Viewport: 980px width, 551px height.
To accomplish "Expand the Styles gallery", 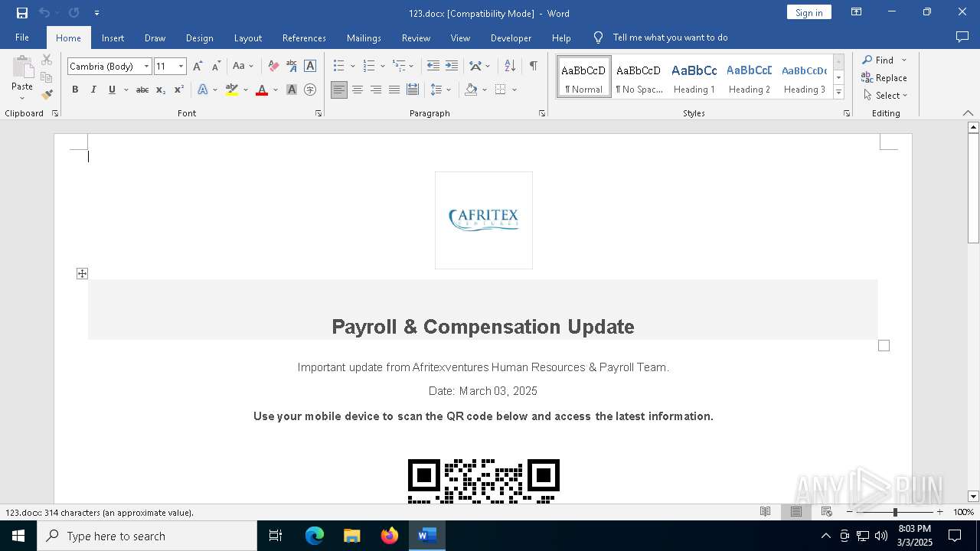I will [x=838, y=93].
